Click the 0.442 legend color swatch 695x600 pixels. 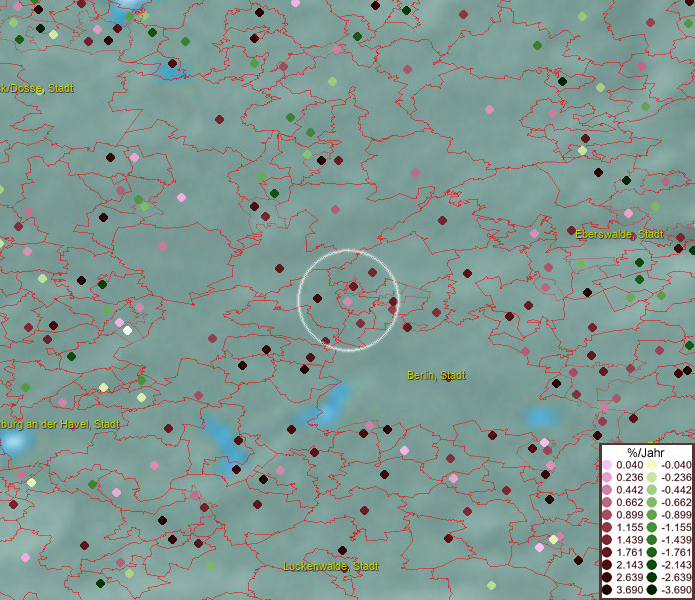[x=607, y=490]
